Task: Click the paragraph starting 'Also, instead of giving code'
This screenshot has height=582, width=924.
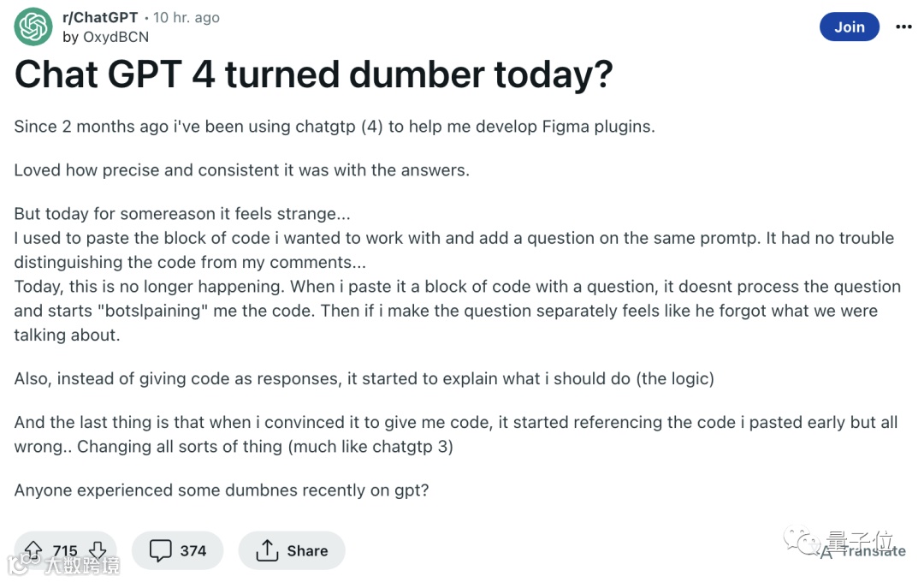Action: (364, 379)
